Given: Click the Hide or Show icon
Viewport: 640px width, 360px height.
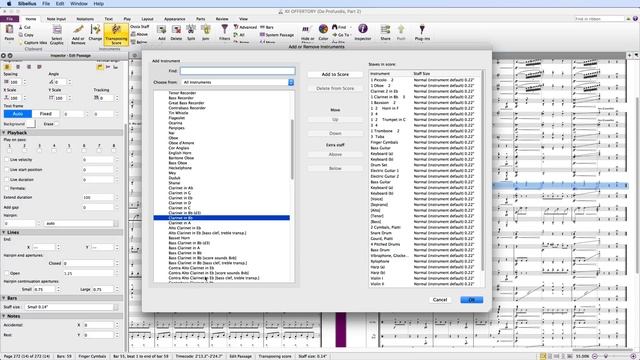Looking at the screenshot, I should 307,29.
